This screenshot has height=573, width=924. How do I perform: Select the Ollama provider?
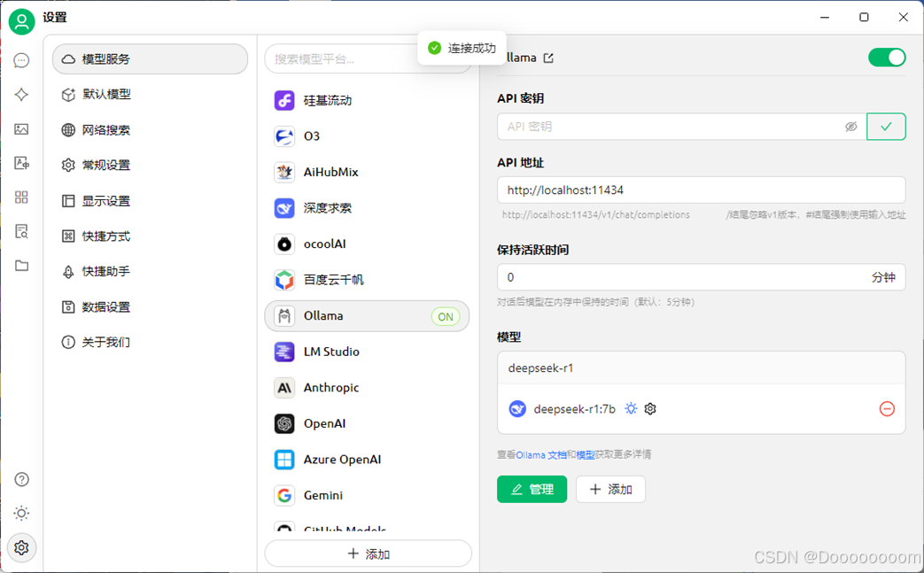pyautogui.click(x=367, y=316)
